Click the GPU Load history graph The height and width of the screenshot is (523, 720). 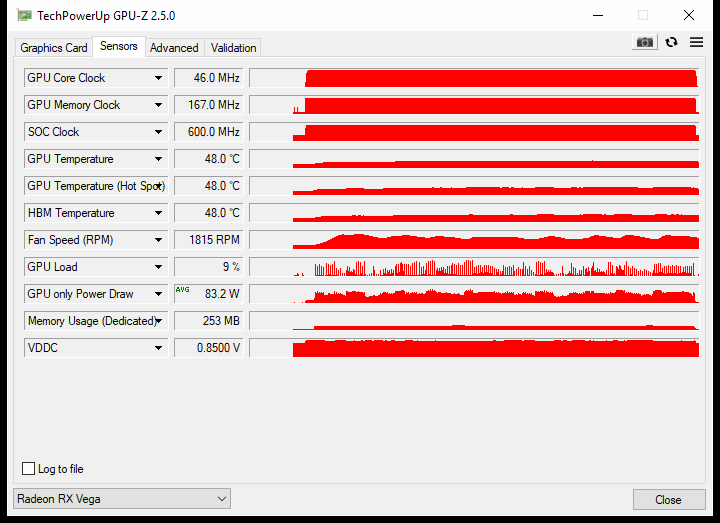tap(474, 267)
